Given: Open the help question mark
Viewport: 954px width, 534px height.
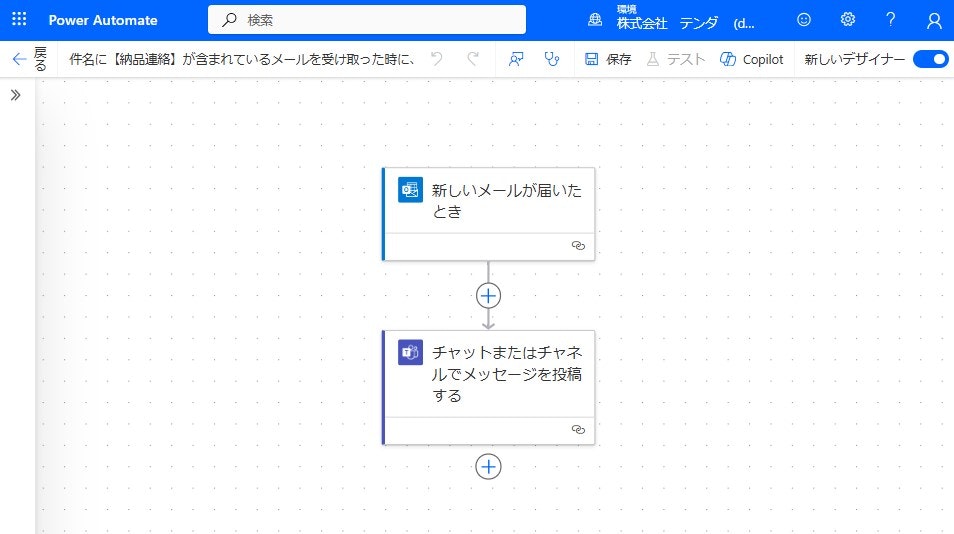Looking at the screenshot, I should coord(891,19).
